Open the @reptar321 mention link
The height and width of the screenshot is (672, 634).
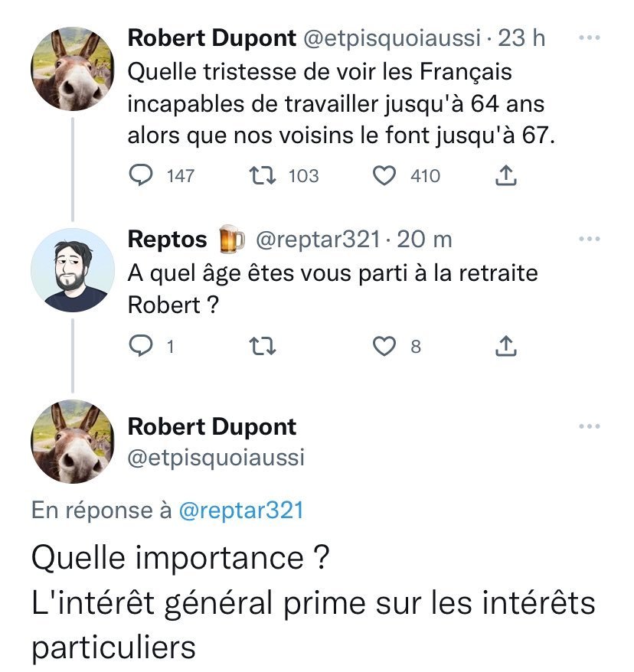tap(240, 511)
